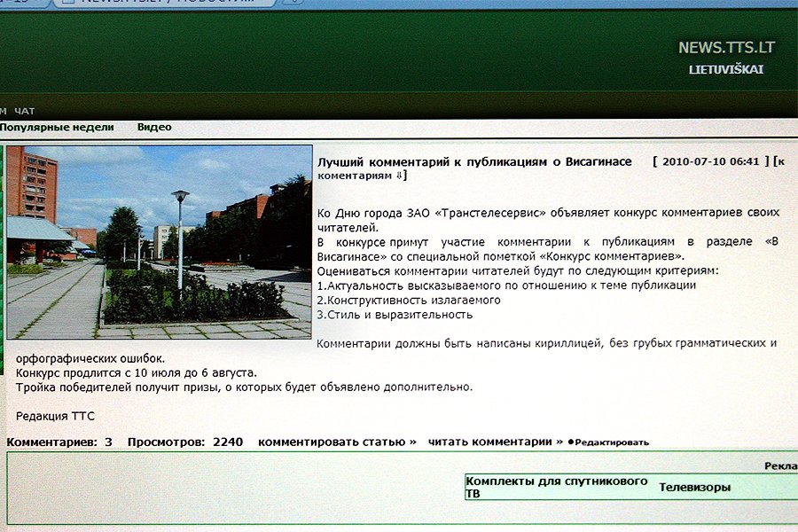
Task: Open article "Лучший комментарий к публикациям о Висагинасе"
Action: (x=475, y=161)
